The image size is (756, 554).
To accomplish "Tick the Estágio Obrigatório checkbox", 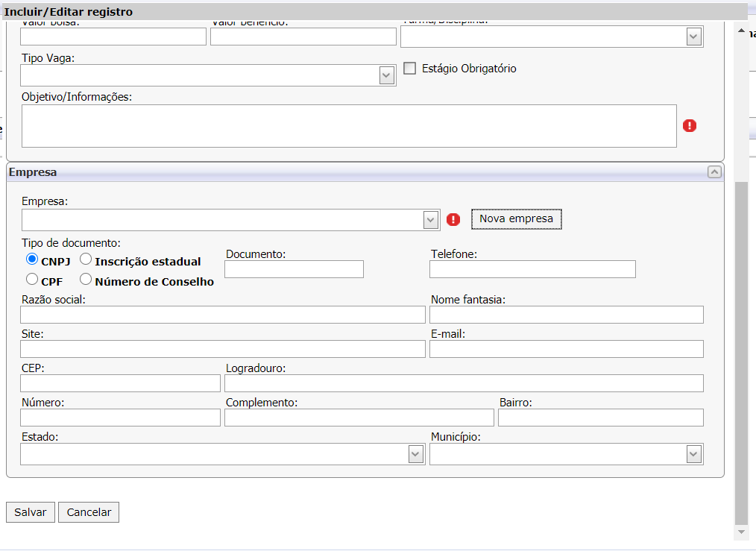I will pos(410,68).
